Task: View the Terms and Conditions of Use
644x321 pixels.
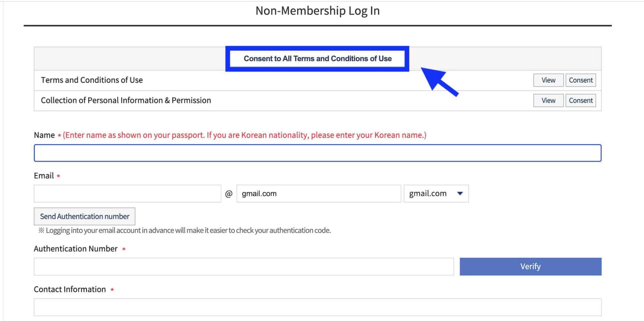Action: [548, 80]
